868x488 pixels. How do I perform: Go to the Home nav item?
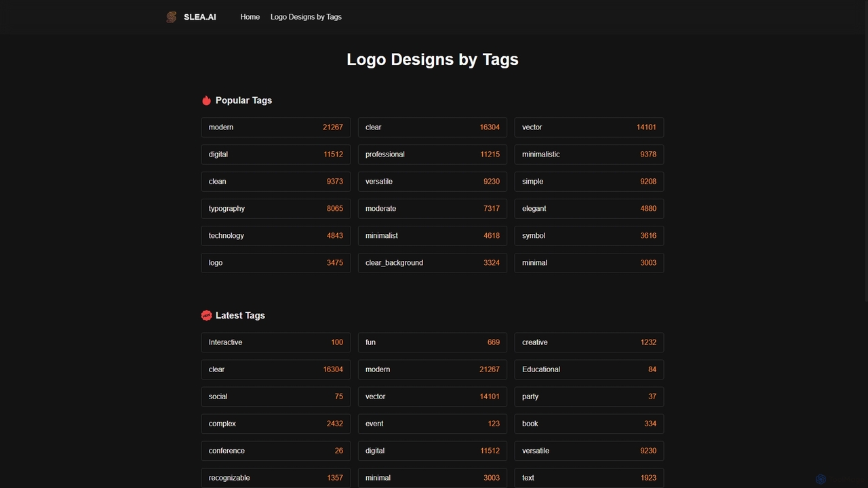(x=250, y=17)
